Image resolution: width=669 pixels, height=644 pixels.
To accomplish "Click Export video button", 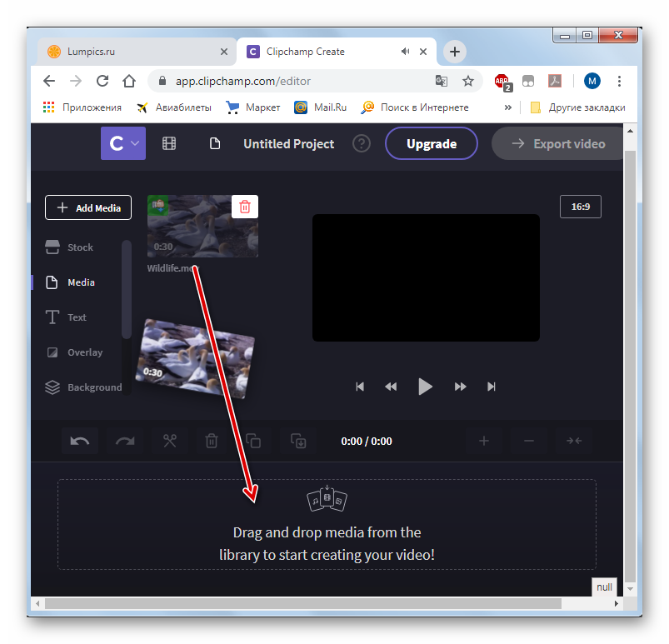I will [x=558, y=144].
